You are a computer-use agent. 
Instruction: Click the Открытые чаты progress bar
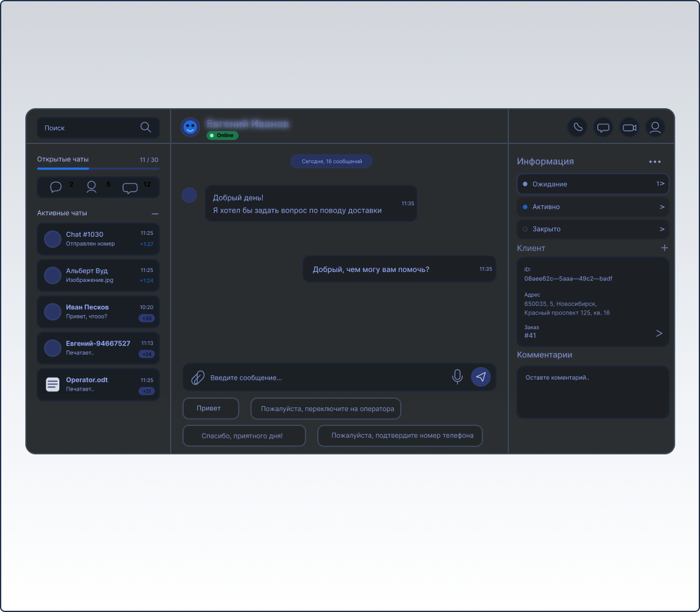98,168
